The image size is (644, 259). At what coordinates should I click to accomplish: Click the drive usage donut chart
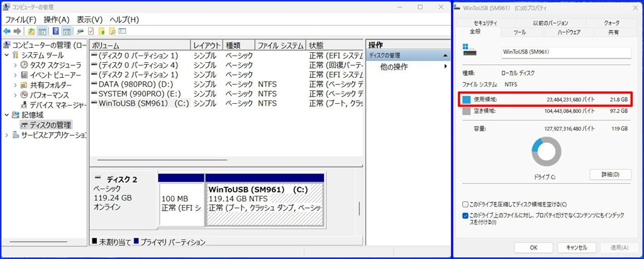(547, 152)
